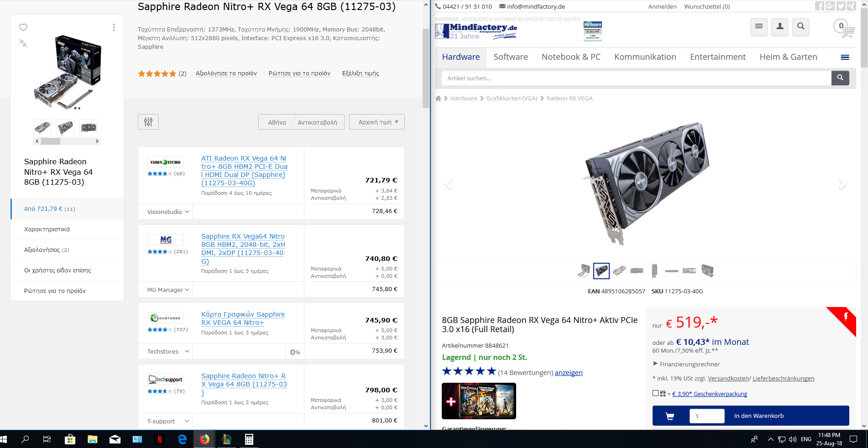Click the Mindfactory header search icon
The image size is (868, 448).
tap(800, 27)
